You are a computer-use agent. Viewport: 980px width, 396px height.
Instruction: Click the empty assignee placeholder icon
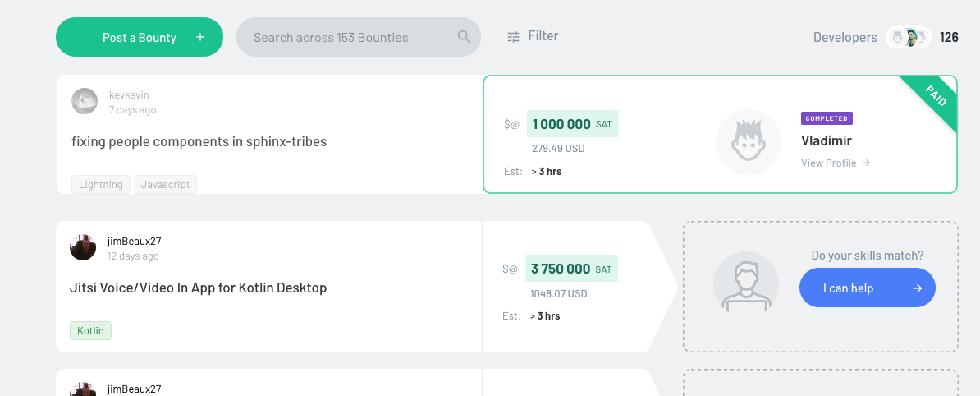[745, 284]
